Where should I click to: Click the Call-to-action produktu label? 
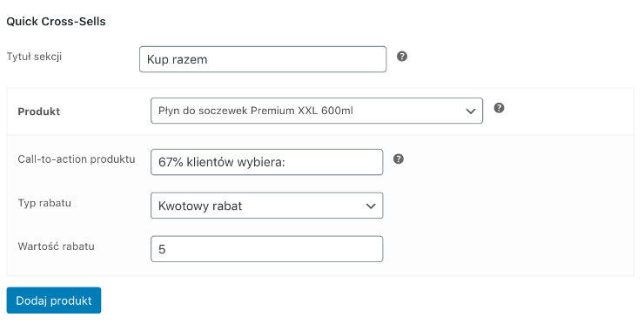(77, 159)
